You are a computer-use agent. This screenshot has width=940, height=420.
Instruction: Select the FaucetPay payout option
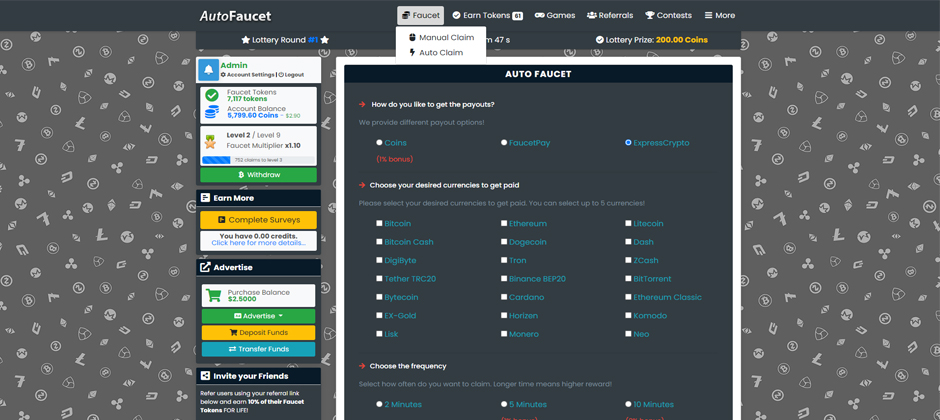pos(504,143)
